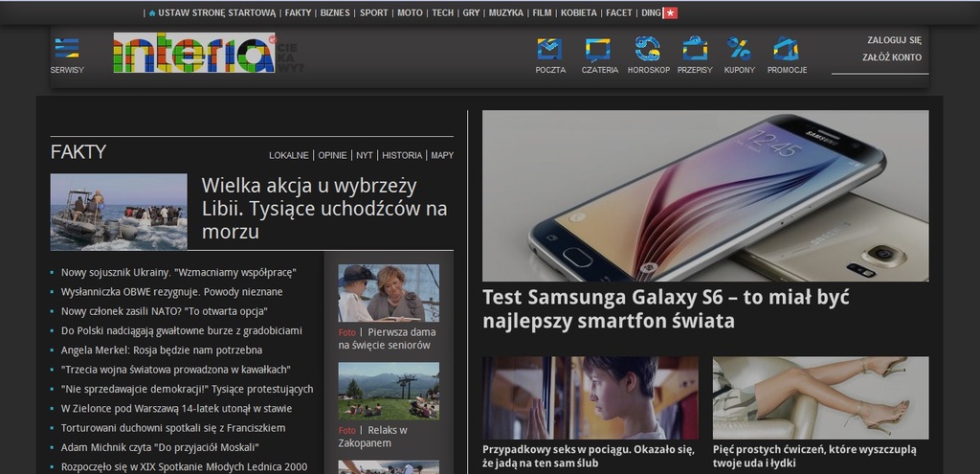Open Pierwsza dama na święcie seniorów caption
This screenshot has width=980, height=474.
388,338
